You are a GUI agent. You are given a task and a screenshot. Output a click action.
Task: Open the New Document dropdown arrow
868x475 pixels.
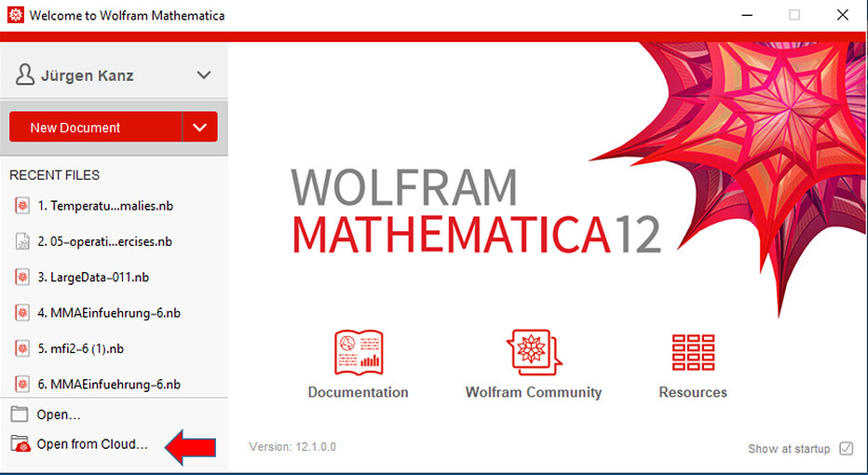(200, 128)
